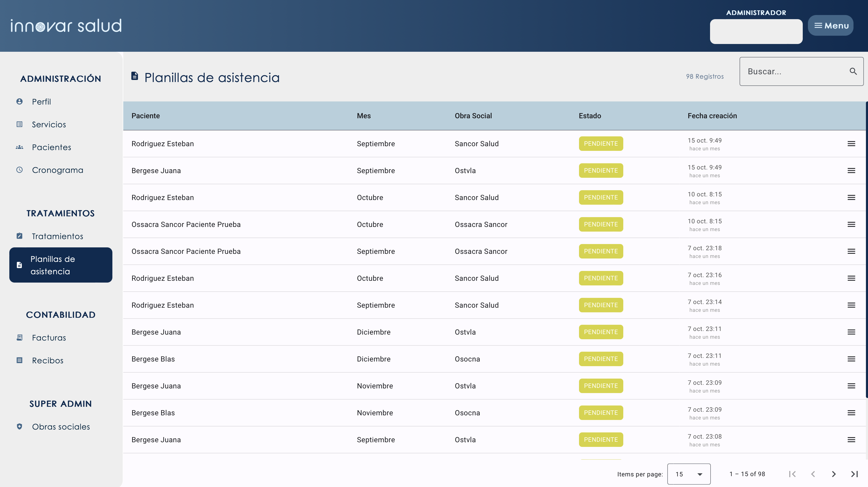Image resolution: width=868 pixels, height=487 pixels.
Task: Open the Menu button in header
Action: point(830,25)
